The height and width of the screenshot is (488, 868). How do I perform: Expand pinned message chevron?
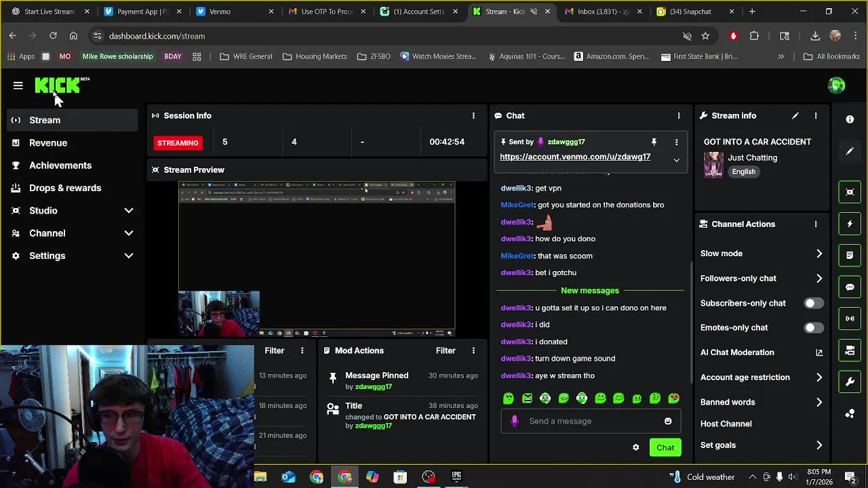click(676, 160)
